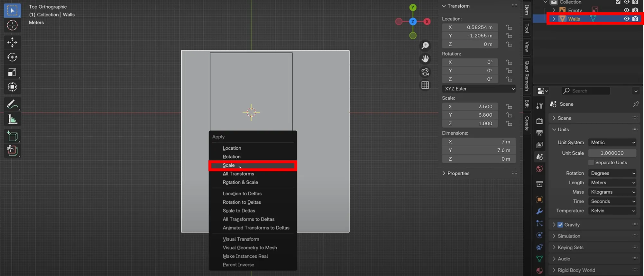Image resolution: width=644 pixels, height=276 pixels.
Task: Switch to perspective/orthographic grid icon
Action: (x=425, y=85)
